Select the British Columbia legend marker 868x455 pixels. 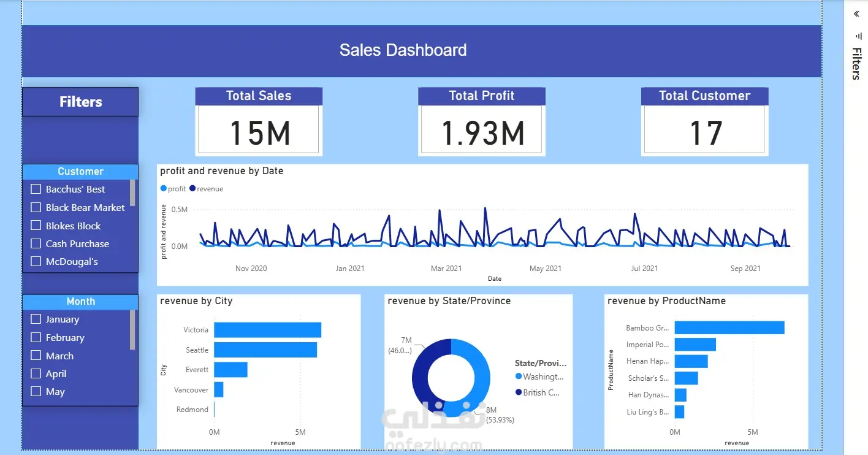[519, 392]
